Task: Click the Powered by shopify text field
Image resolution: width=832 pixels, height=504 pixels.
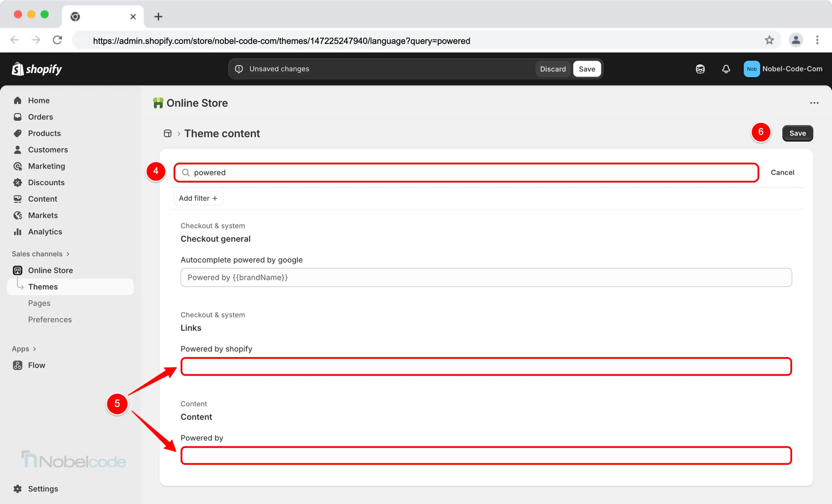Action: pos(486,367)
